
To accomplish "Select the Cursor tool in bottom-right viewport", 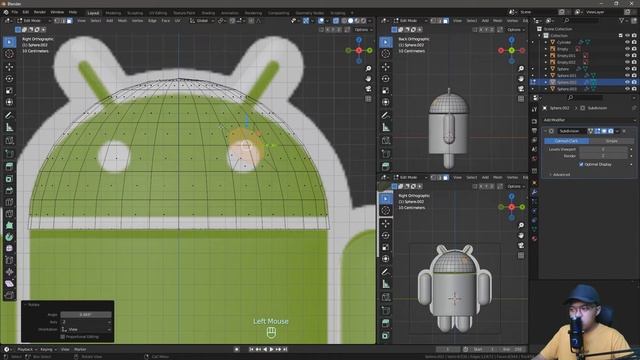I will tap(386, 211).
